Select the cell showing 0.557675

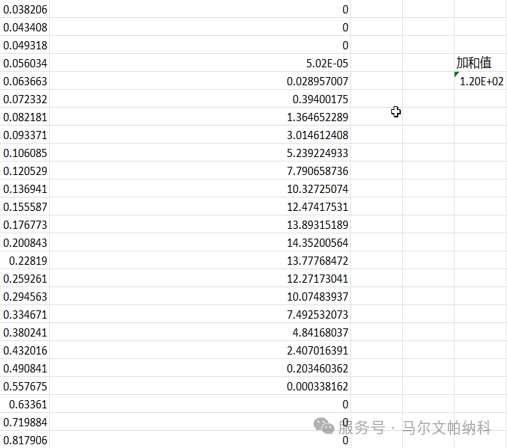[25, 387]
